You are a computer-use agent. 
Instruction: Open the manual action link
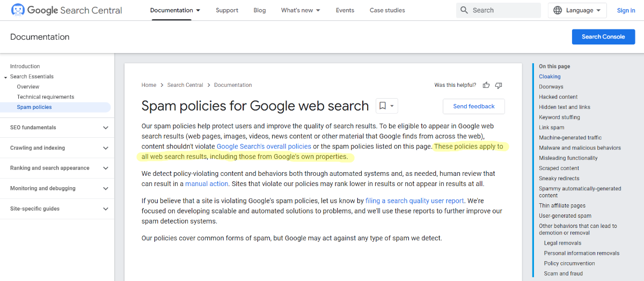point(207,184)
